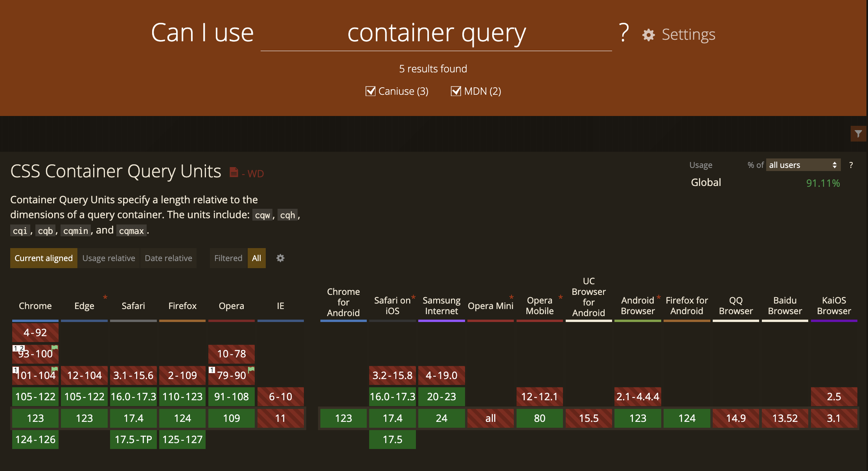Click the Firefox column header
Screen dimensions: 868x471
[x=182, y=306]
